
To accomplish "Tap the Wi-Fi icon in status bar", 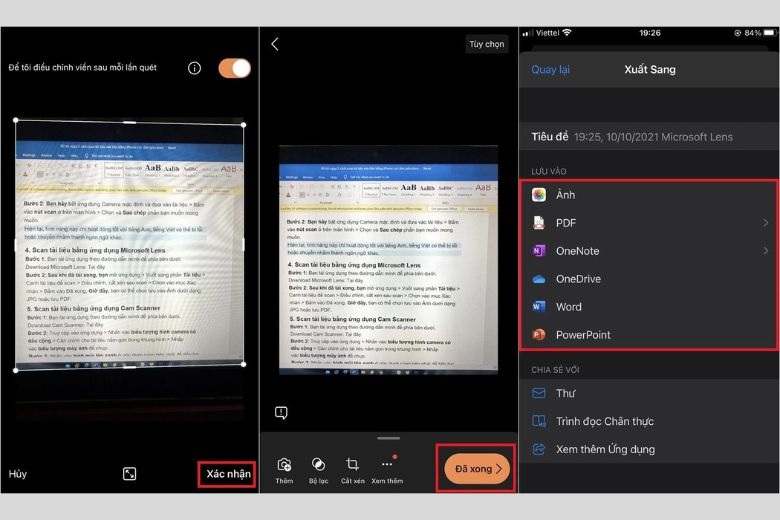I will (x=567, y=33).
